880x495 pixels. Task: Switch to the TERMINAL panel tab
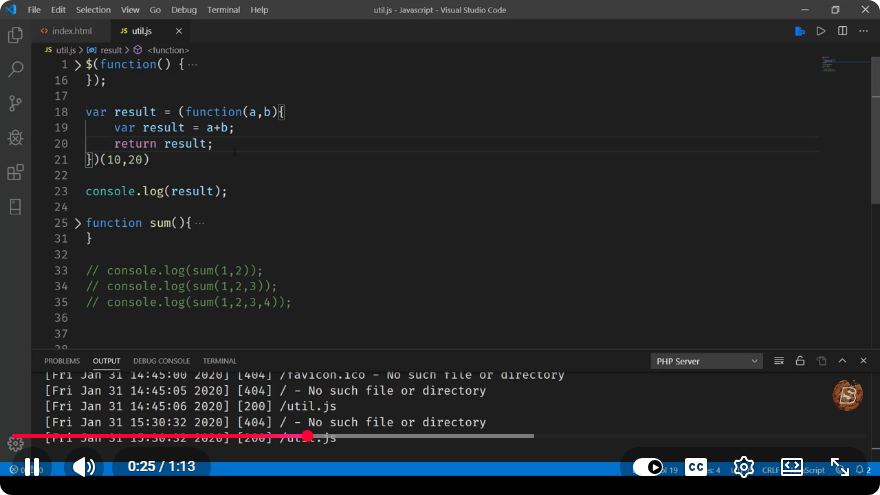(x=219, y=361)
